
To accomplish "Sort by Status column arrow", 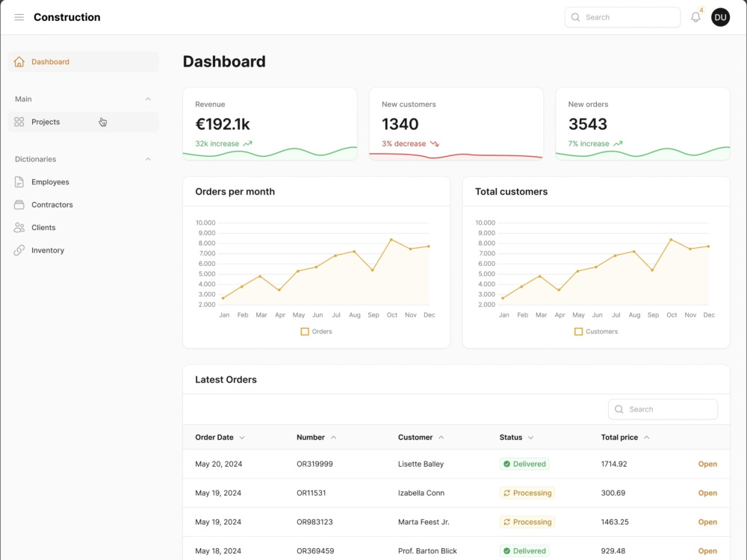I will click(530, 438).
